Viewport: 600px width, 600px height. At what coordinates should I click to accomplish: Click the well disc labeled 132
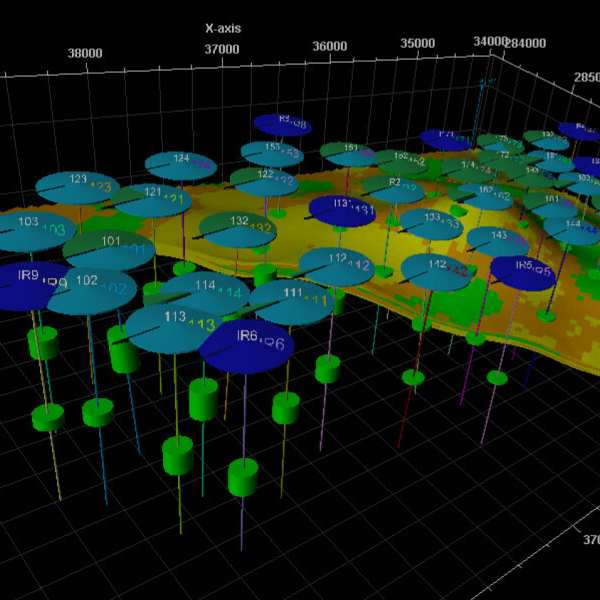coord(238,229)
